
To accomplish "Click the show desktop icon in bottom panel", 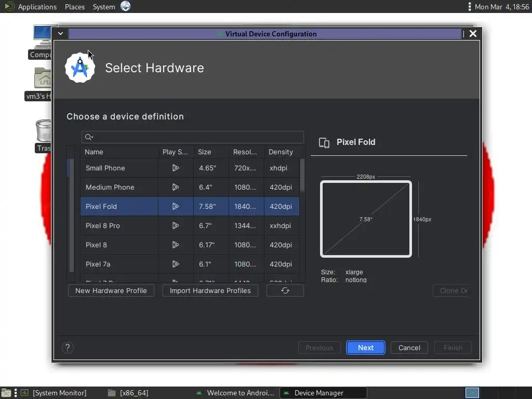I will point(6,393).
